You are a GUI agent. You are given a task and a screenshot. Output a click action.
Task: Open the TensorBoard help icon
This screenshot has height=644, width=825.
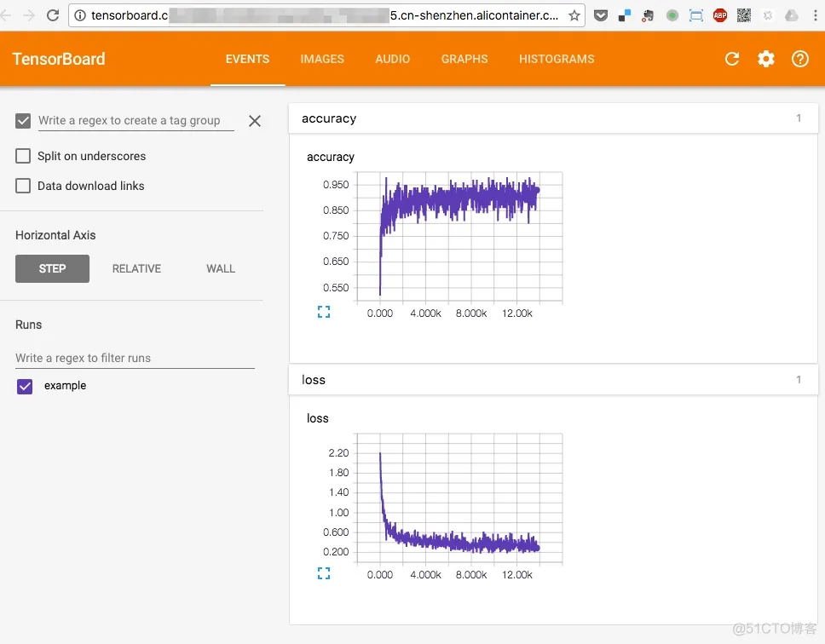pyautogui.click(x=800, y=59)
